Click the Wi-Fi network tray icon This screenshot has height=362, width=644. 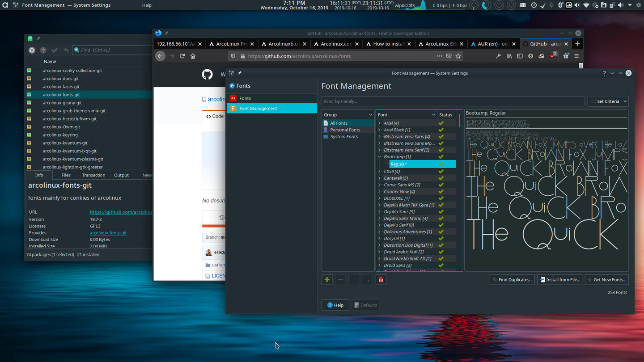(586, 5)
